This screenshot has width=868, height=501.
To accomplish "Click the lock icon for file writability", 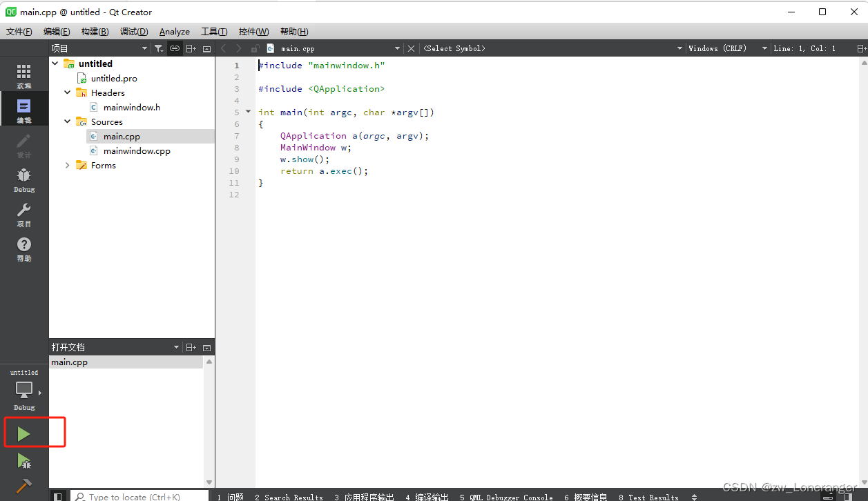I will (255, 48).
